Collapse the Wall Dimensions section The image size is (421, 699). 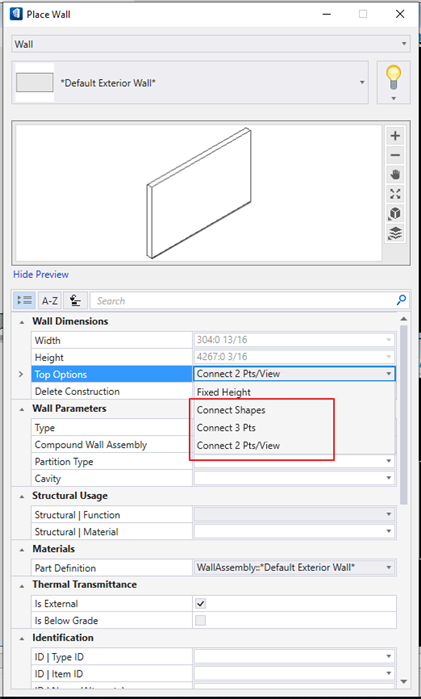[22, 321]
